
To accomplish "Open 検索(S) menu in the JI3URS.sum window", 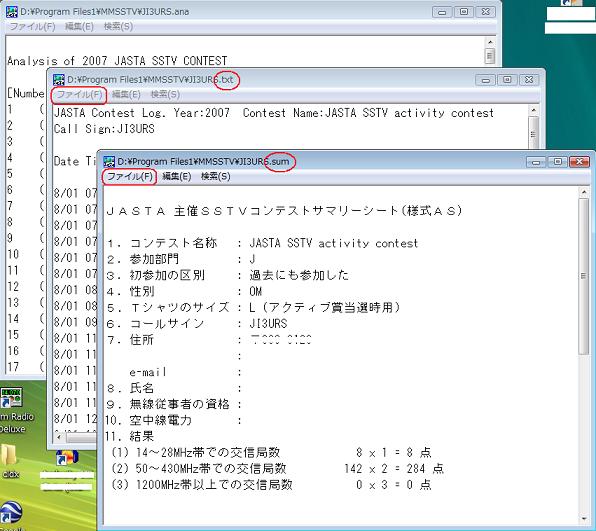I will [216, 176].
